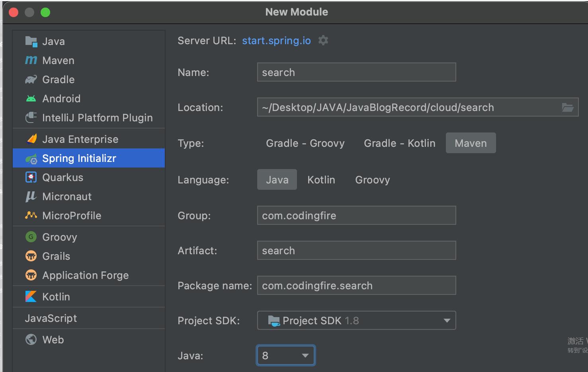Select Maven project type
This screenshot has width=588, height=372.
coord(471,143)
